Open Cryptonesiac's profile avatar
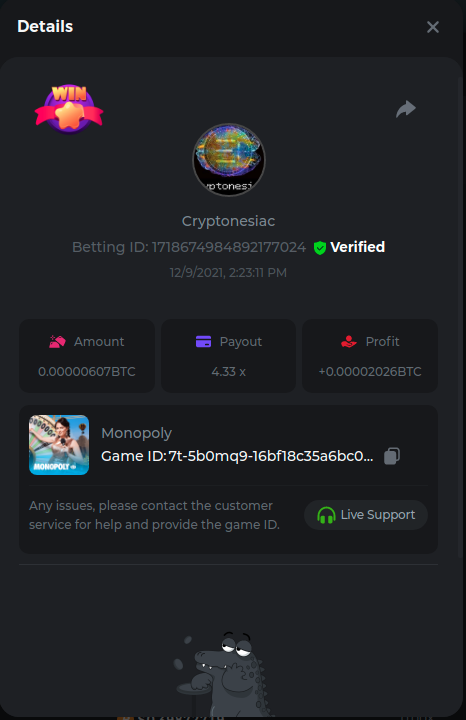 pyautogui.click(x=229, y=160)
